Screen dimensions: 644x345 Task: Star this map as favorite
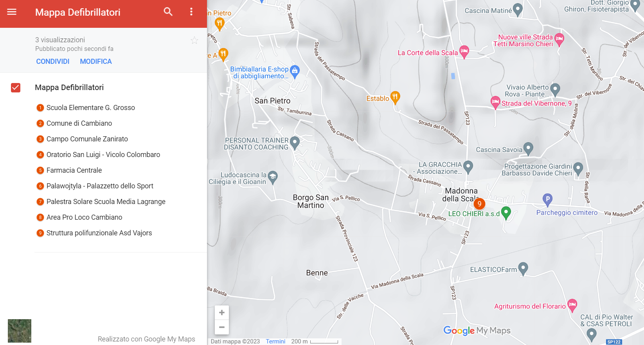(194, 40)
